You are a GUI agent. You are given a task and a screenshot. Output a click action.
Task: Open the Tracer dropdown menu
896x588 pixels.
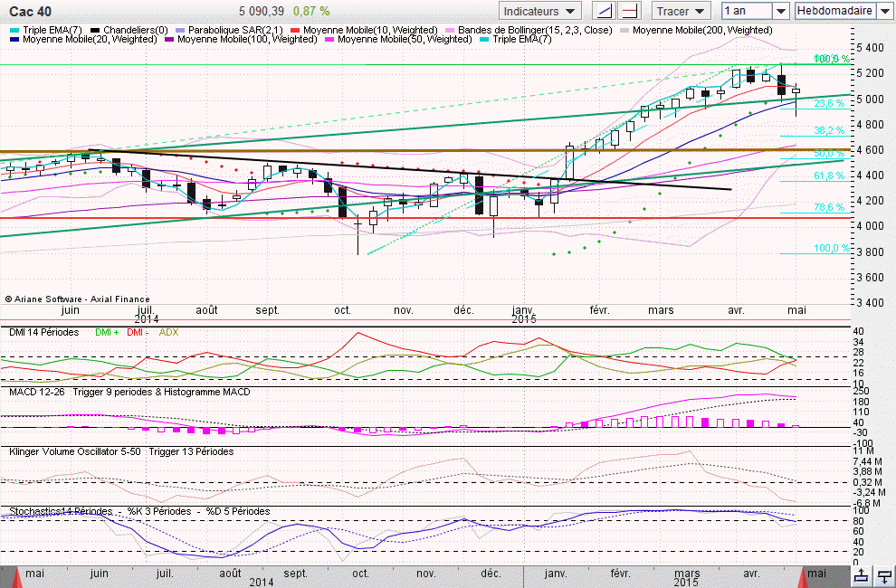(682, 11)
